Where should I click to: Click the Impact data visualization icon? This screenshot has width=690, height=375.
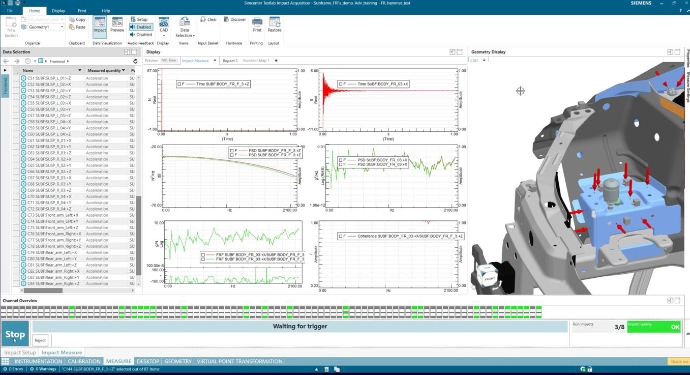[99, 26]
